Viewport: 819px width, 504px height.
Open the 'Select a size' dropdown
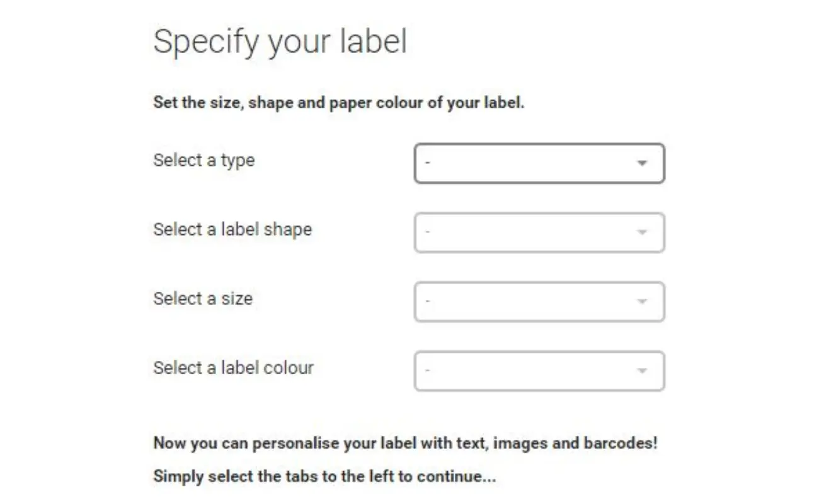(x=539, y=302)
